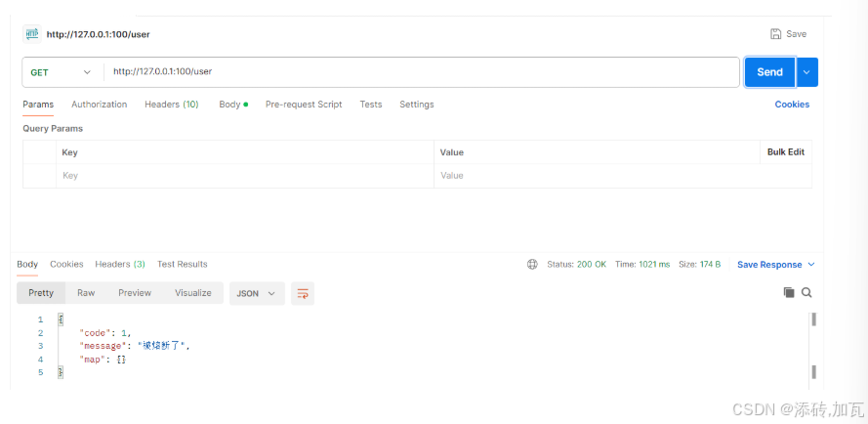
Task: Open the Authorization tab
Action: coord(99,105)
